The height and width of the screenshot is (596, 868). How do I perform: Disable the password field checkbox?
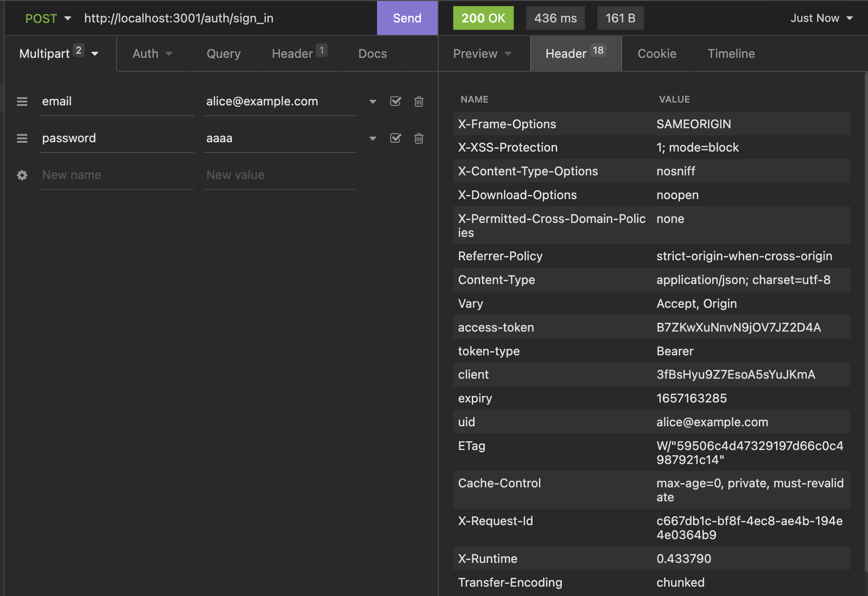(x=395, y=139)
